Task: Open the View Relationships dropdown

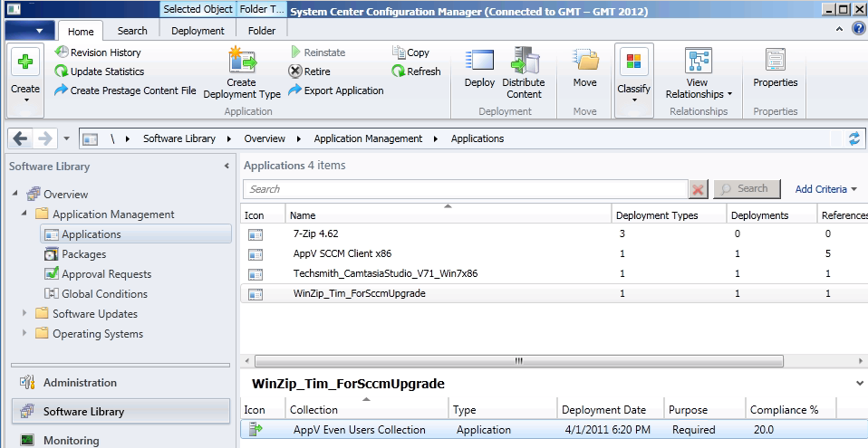Action: pos(698,72)
